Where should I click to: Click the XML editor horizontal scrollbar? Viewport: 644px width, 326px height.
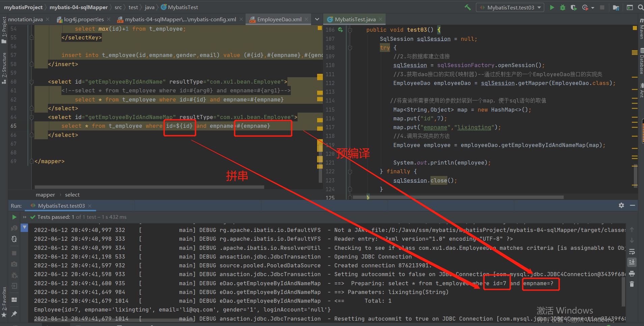point(149,187)
